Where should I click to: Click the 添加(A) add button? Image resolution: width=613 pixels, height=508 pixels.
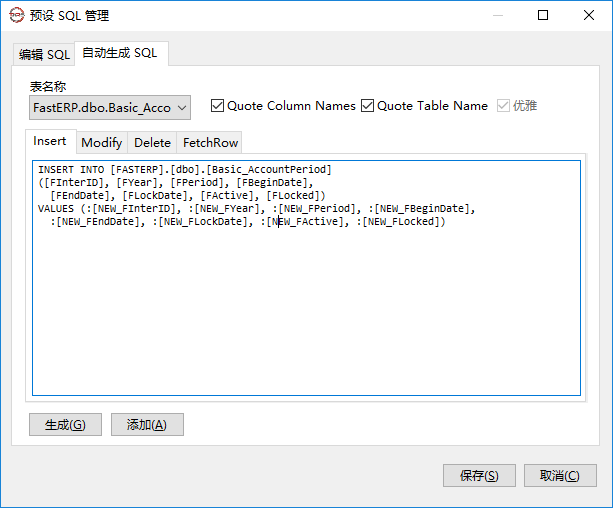coord(147,424)
